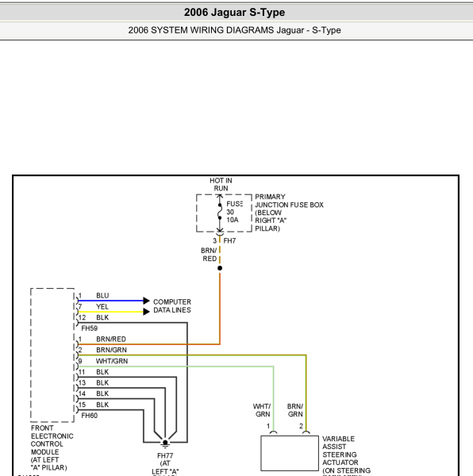Click the "BLK" label at pin 11
Viewport: 473px width, 476px height.
[102, 372]
